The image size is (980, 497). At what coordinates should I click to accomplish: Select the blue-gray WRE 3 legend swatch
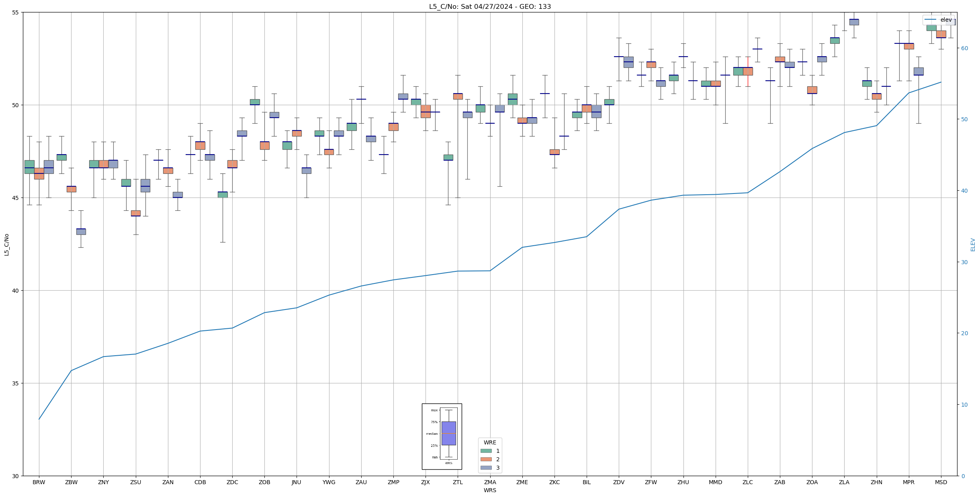click(x=486, y=468)
